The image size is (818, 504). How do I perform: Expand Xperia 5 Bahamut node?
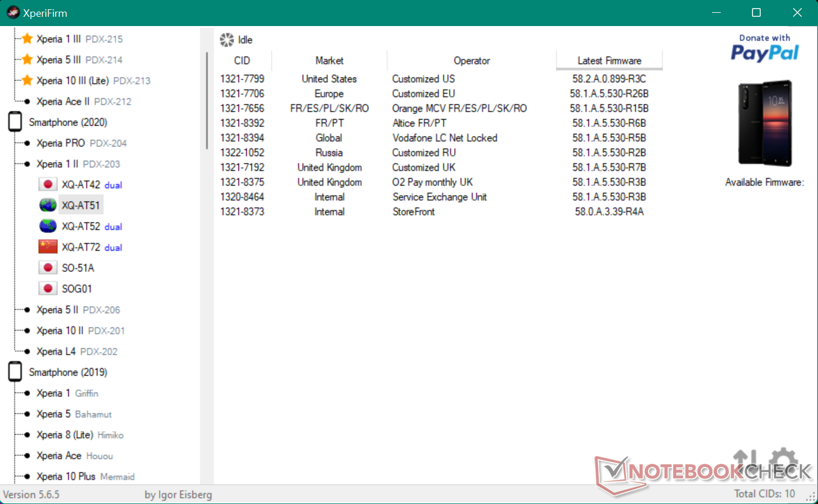[x=74, y=414]
